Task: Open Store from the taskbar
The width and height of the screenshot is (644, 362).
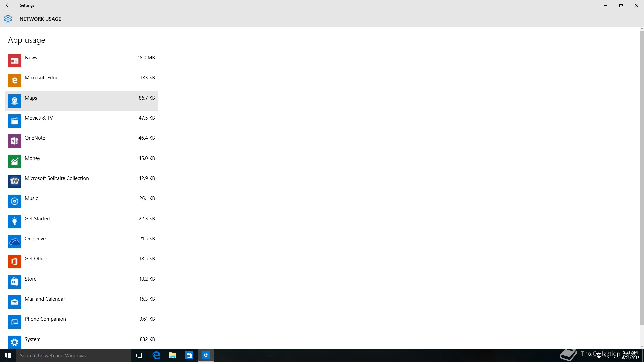Action: click(189, 355)
